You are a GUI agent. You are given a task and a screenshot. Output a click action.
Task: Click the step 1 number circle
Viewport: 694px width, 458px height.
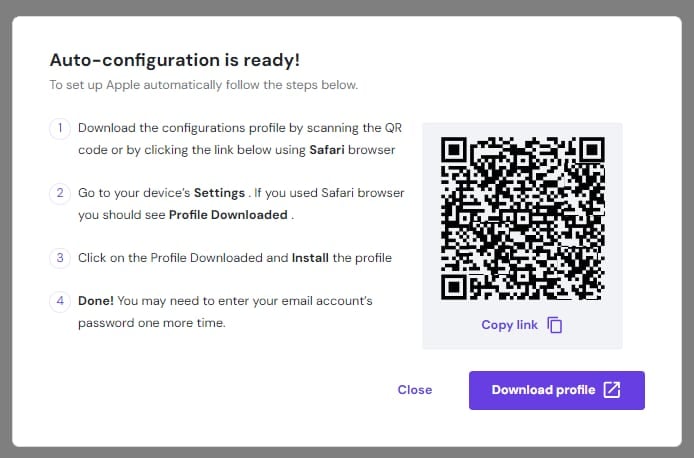tap(60, 128)
